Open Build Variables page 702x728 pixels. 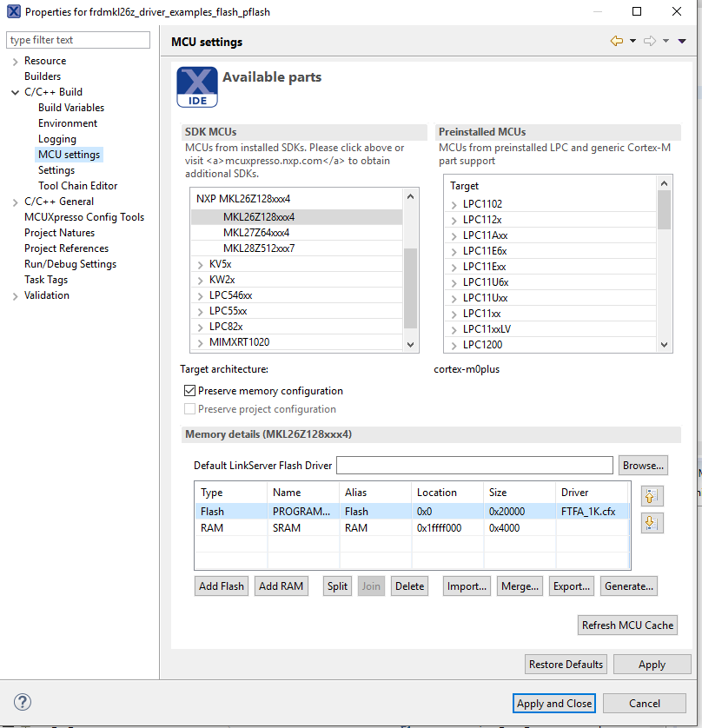(71, 107)
